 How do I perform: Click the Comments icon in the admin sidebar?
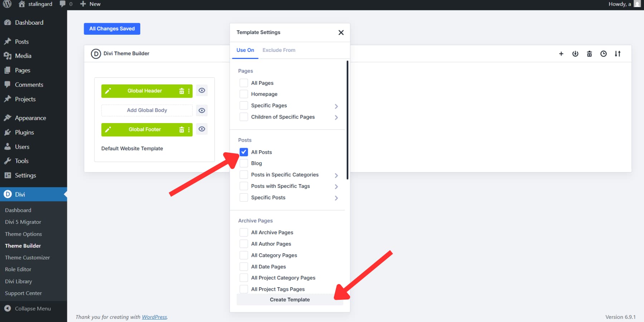pyautogui.click(x=8, y=84)
